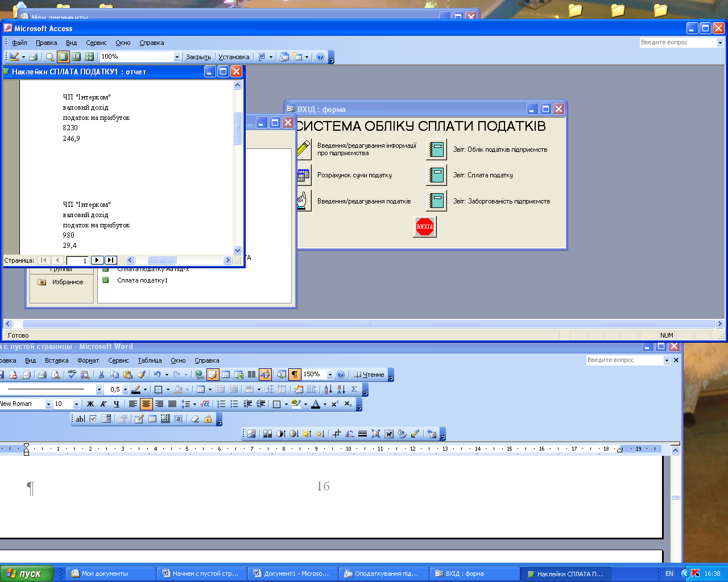Open report icon Звіт: Облік податків підприємств
Viewport: 728px width, 582px height.
click(437, 149)
